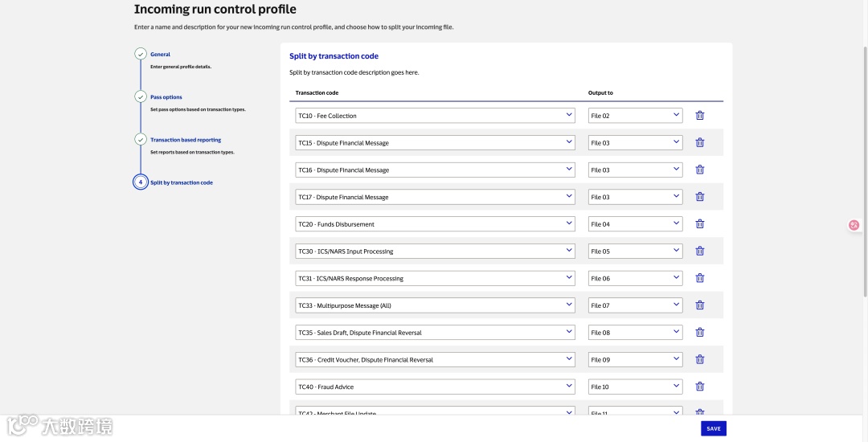The image size is (868, 442).
Task: Select Split by transaction code step
Action: click(x=182, y=182)
